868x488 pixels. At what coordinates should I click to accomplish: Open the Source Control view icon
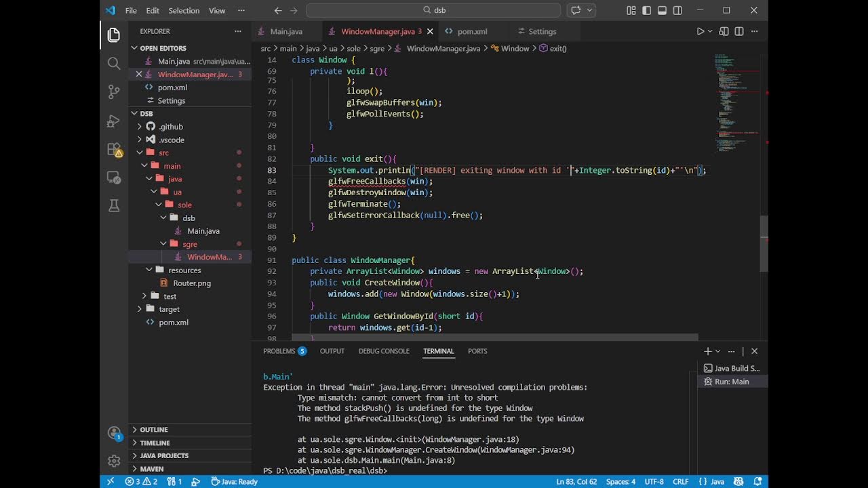point(113,91)
